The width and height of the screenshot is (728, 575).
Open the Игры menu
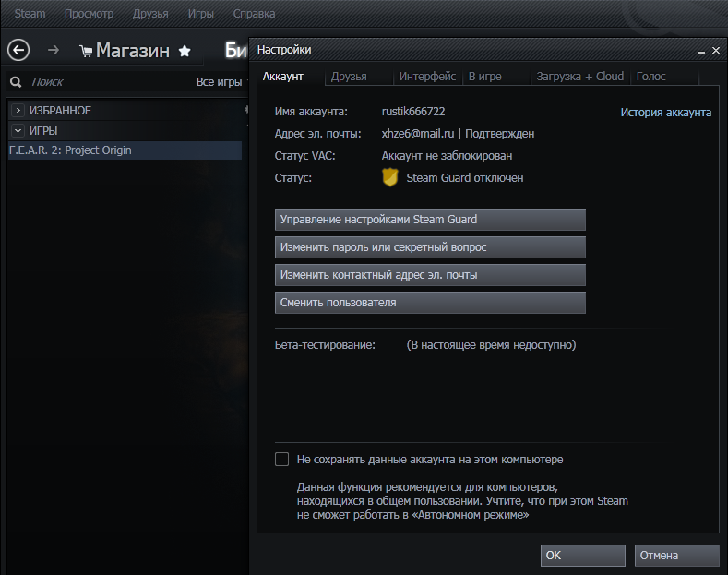[200, 14]
